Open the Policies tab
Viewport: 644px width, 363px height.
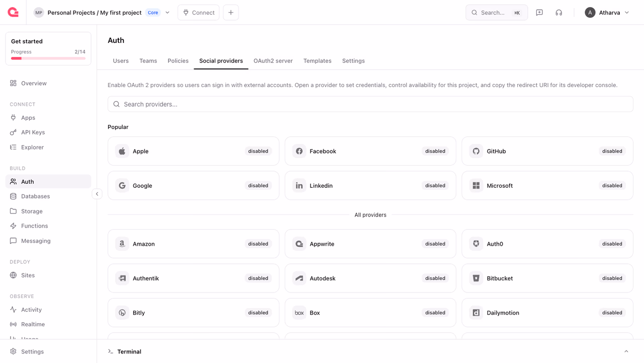pyautogui.click(x=178, y=61)
